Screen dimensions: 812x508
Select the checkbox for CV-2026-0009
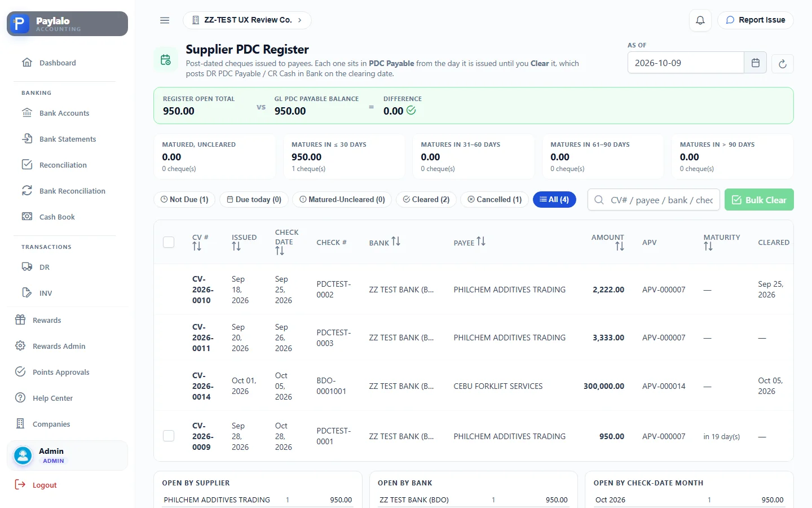click(169, 436)
